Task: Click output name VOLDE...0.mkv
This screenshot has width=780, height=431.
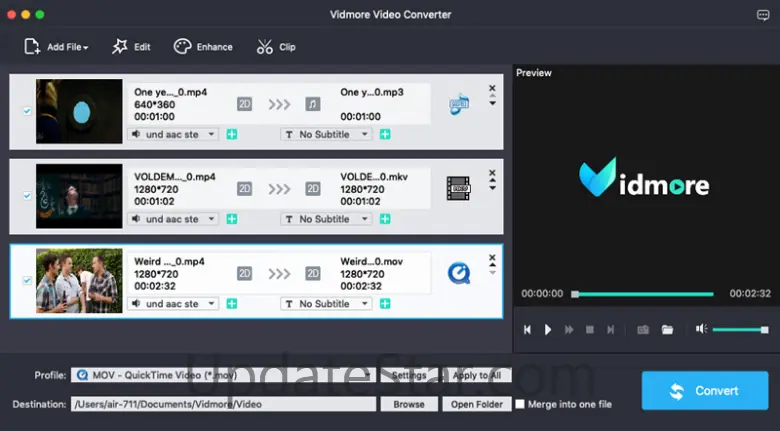Action: (374, 177)
